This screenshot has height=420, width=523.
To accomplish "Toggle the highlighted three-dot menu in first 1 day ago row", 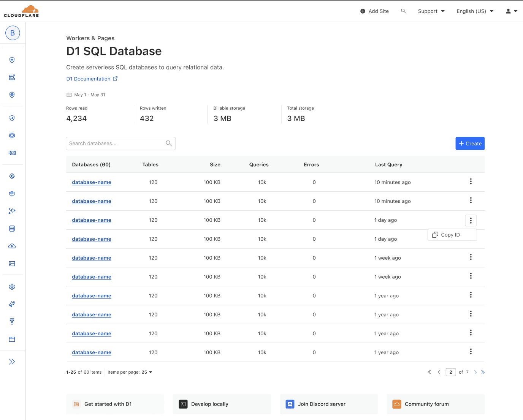I will (471, 220).
